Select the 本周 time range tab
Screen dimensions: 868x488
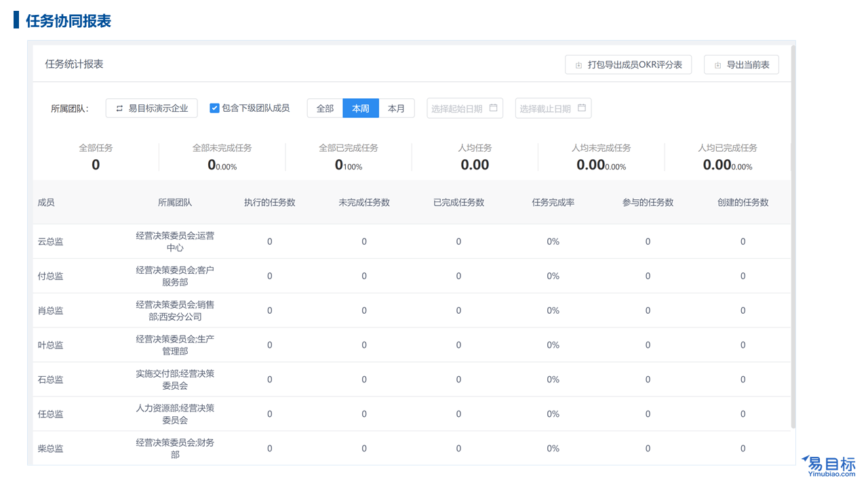[x=361, y=108]
